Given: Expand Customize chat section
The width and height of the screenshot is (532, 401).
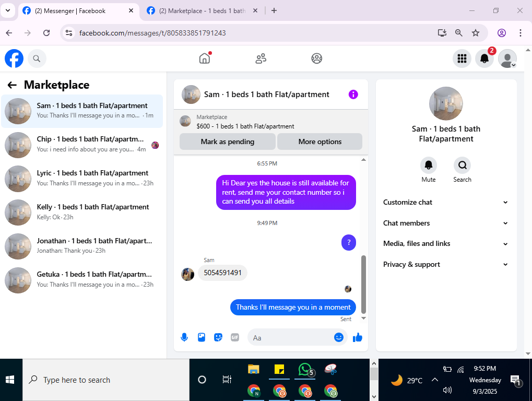Looking at the screenshot, I should point(445,202).
